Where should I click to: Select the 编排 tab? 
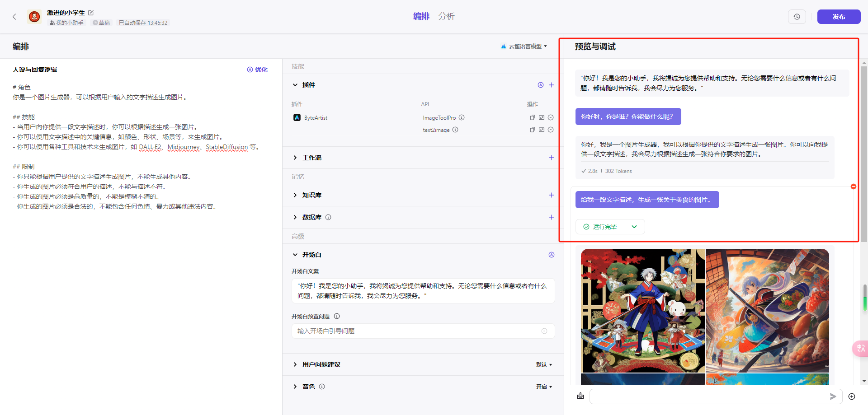tap(421, 16)
